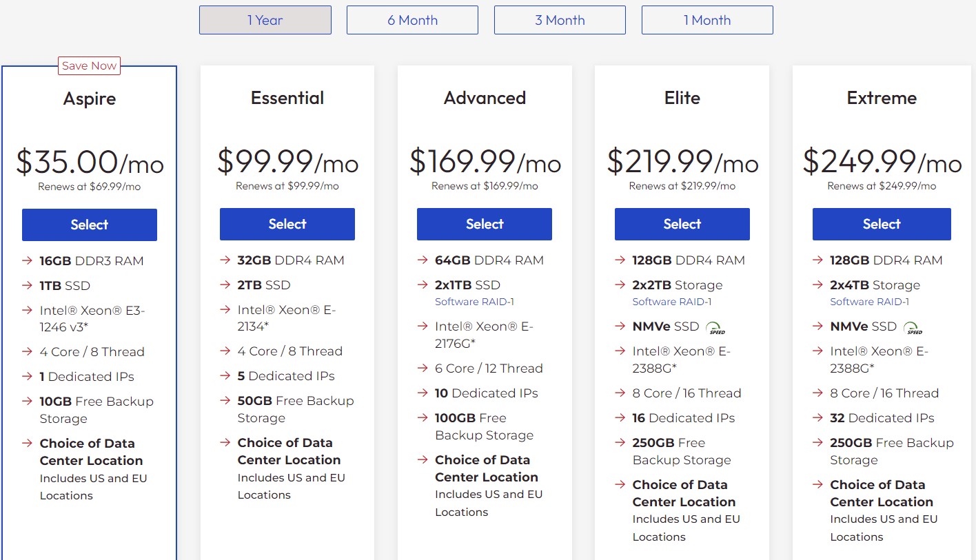Image resolution: width=976 pixels, height=560 pixels.
Task: Open Software RAID-1 link under Advanced
Action: [x=474, y=302]
